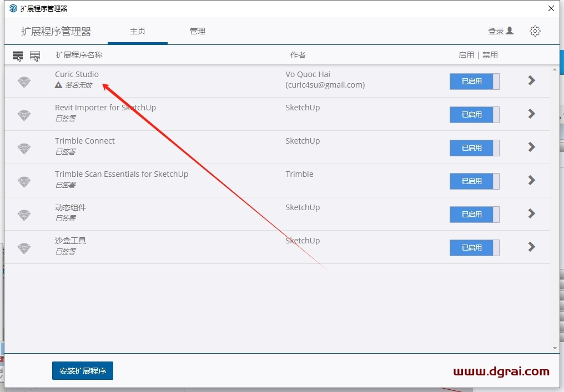This screenshot has width=564, height=392.
Task: Click the deselect-all rows icon in header
Action: 35,56
